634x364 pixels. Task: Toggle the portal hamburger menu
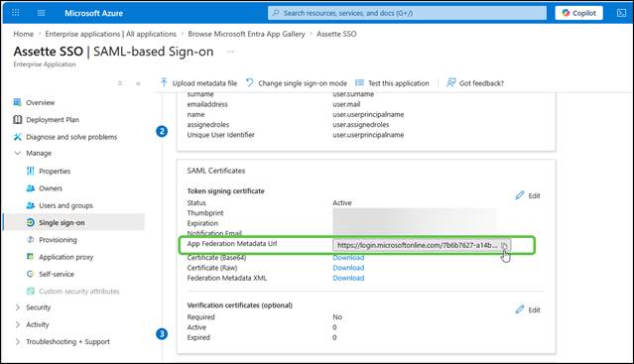pos(41,13)
